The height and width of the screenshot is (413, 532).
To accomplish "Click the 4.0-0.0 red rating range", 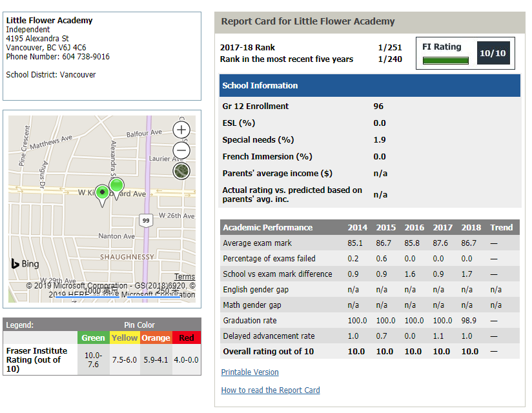I will (x=186, y=360).
